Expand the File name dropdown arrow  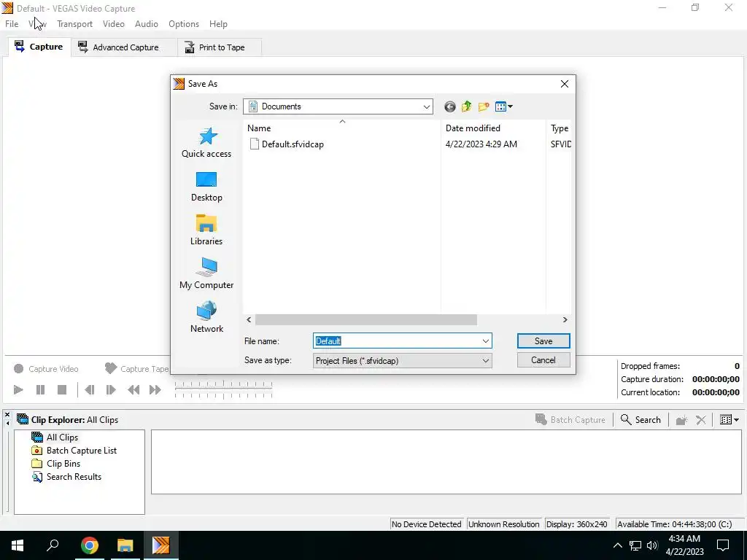485,341
